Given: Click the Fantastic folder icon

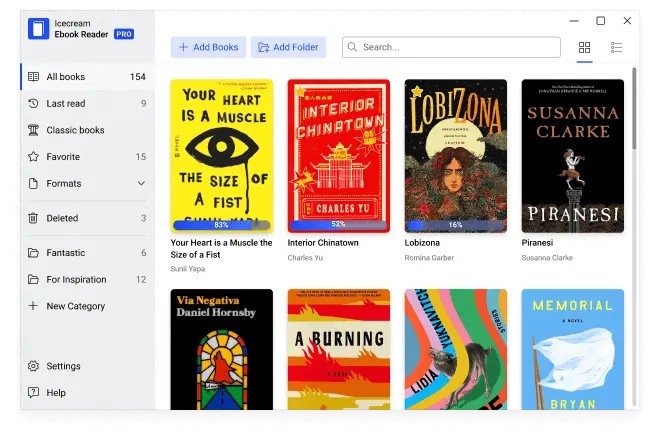Looking at the screenshot, I should pos(33,253).
